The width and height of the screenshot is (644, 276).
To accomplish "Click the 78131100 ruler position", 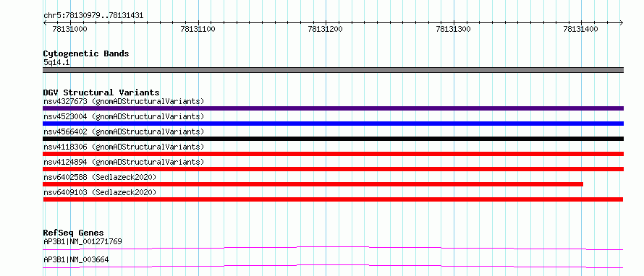I will click(x=198, y=29).
